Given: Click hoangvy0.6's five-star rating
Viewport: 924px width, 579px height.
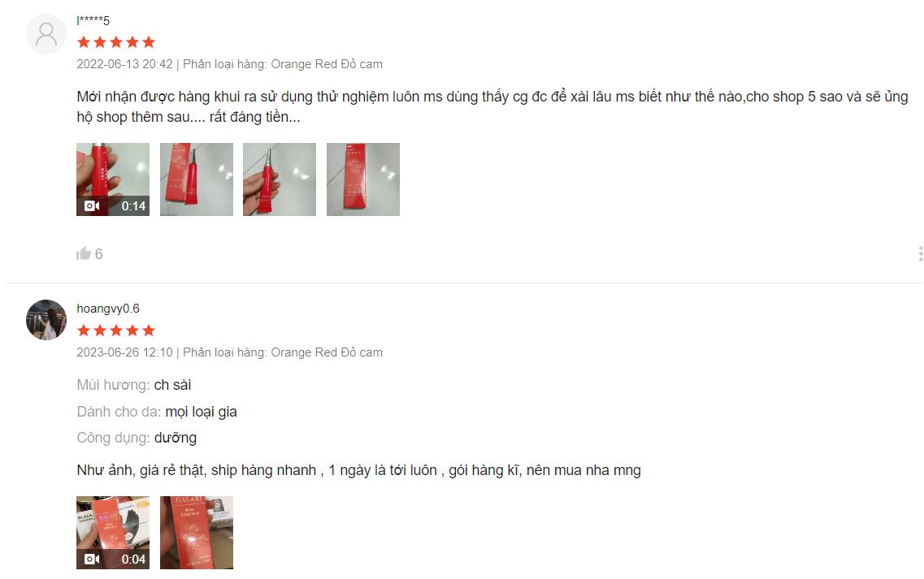Looking at the screenshot, I should (116, 331).
